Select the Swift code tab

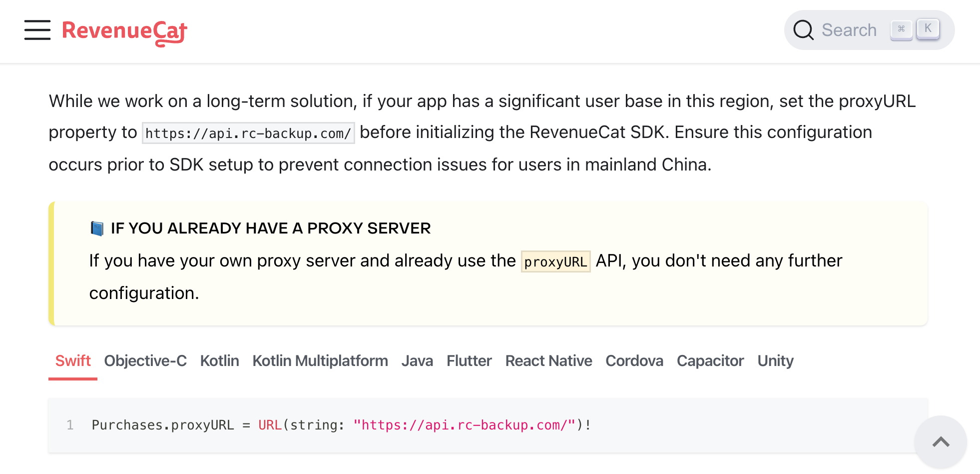point(73,361)
